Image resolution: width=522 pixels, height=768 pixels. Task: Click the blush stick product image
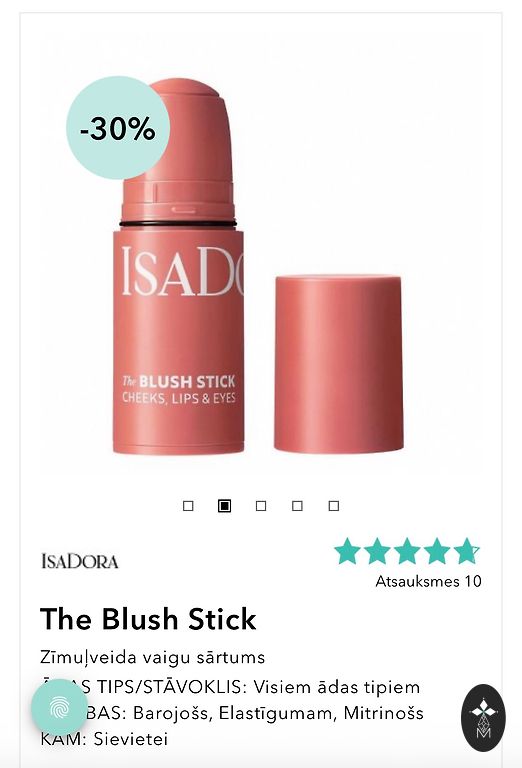179,267
